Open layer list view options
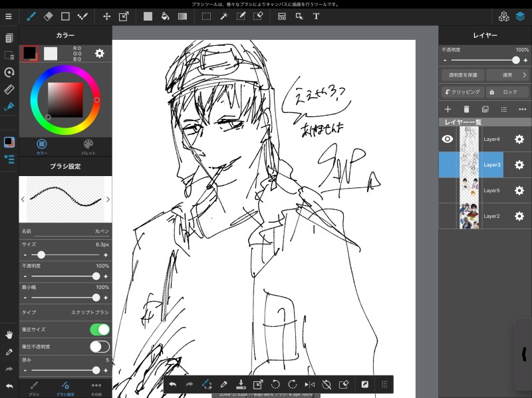 [x=504, y=109]
